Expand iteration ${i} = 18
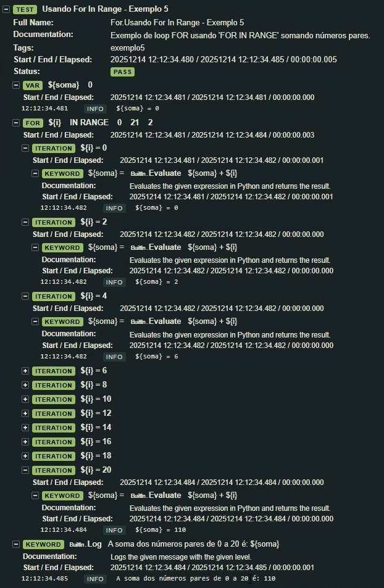This screenshot has height=588, width=384. pos(25,456)
